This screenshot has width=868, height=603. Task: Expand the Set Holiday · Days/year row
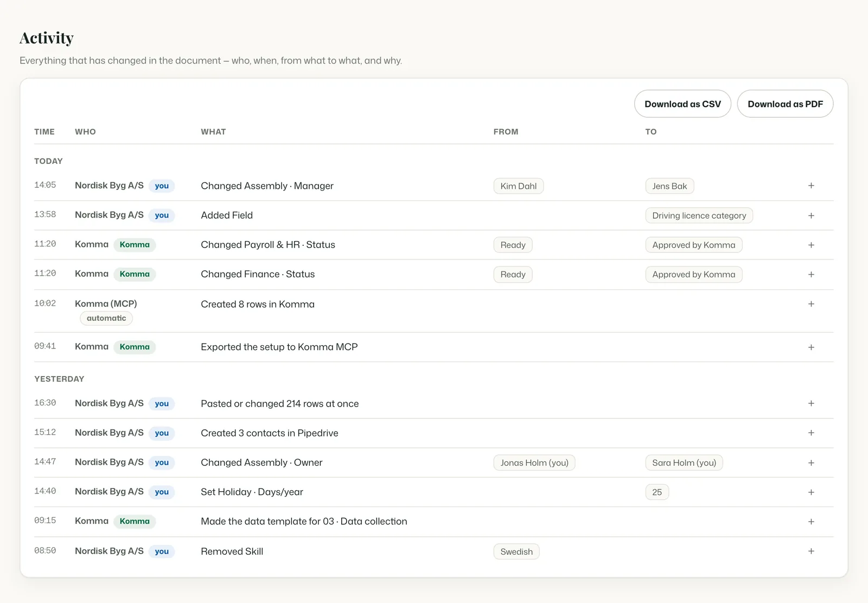tap(811, 492)
